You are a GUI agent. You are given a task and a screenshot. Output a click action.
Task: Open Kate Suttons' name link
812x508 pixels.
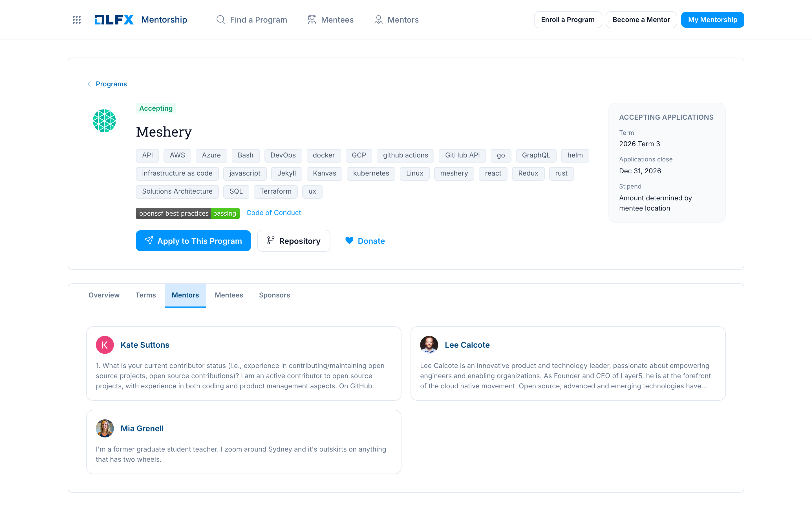[145, 345]
